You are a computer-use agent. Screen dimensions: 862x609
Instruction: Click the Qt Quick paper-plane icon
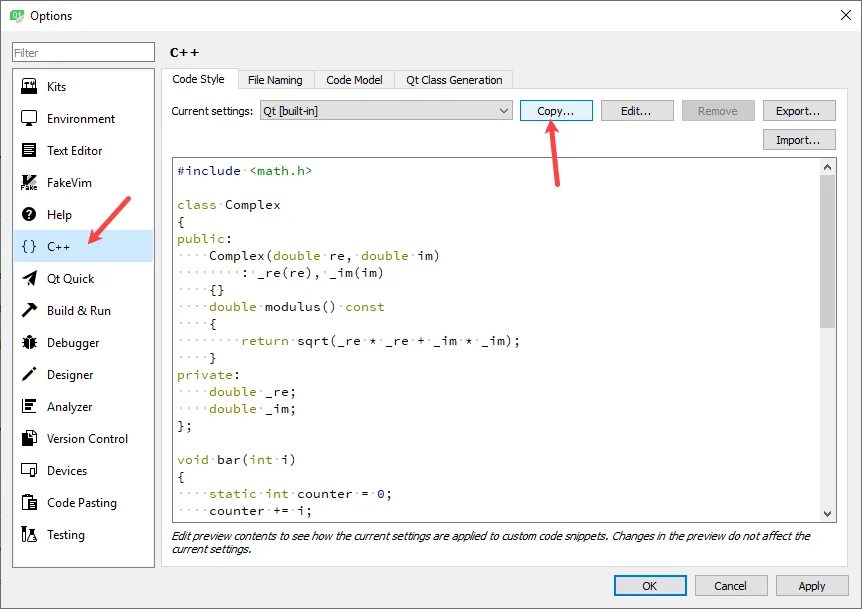(x=29, y=278)
